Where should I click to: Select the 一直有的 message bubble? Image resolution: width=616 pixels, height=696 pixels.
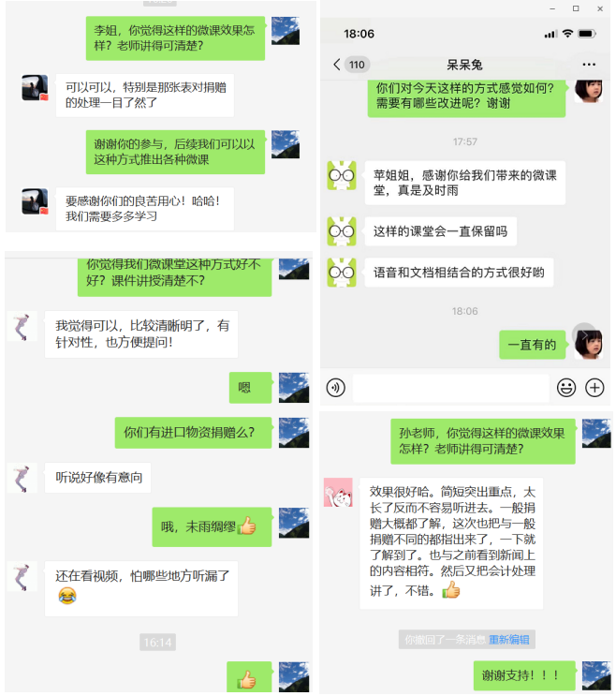pyautogui.click(x=532, y=345)
